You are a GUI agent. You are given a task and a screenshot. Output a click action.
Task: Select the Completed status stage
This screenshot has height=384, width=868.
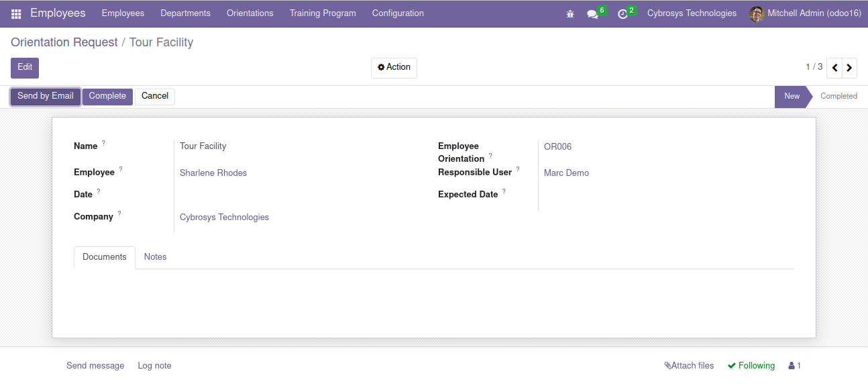838,97
